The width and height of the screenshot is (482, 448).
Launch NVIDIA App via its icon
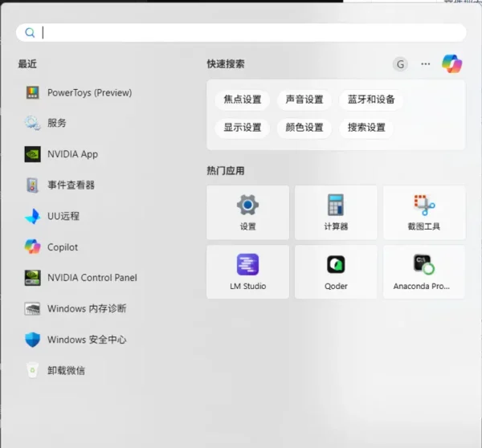tap(33, 154)
